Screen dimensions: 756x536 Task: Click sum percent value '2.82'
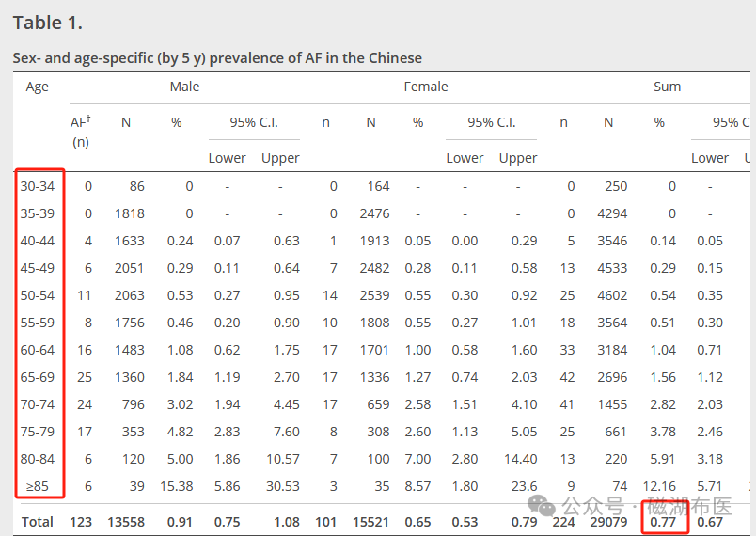[x=663, y=404]
